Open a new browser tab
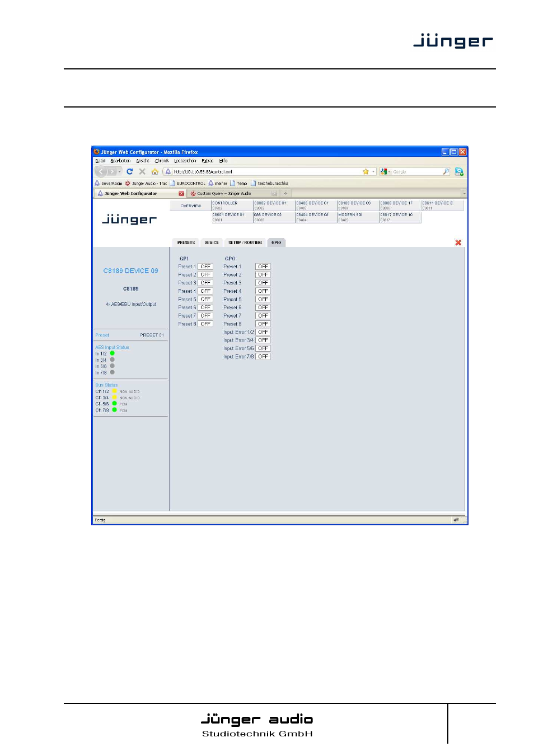 [285, 194]
